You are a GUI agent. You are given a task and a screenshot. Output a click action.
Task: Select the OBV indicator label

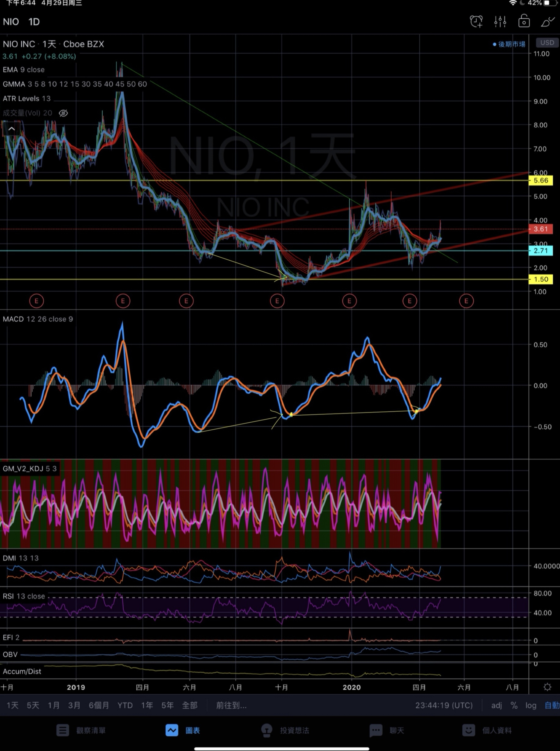10,654
